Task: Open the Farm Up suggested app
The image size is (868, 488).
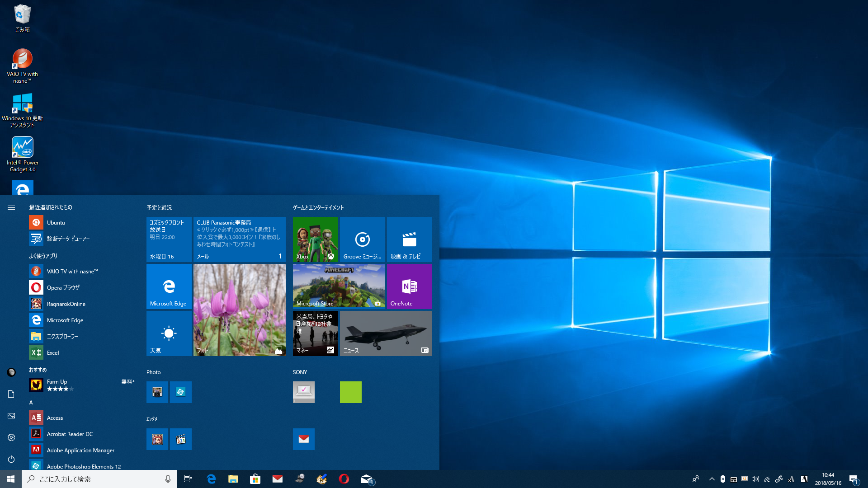Action: [82, 385]
